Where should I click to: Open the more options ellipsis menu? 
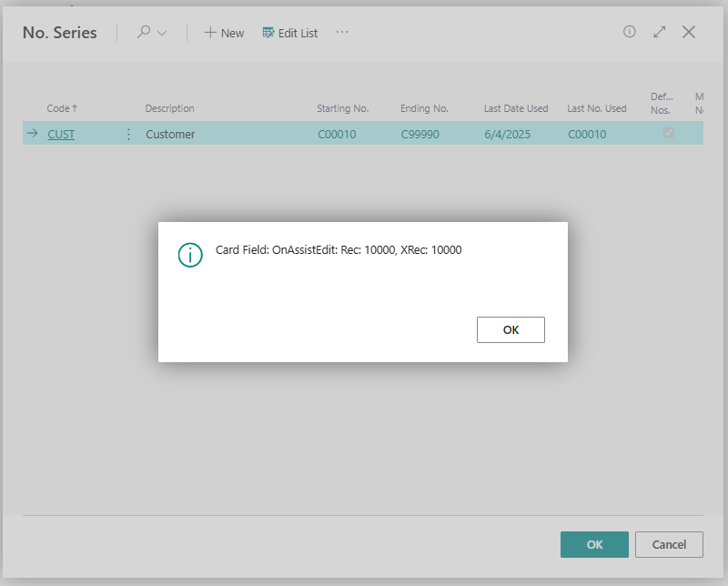342,33
